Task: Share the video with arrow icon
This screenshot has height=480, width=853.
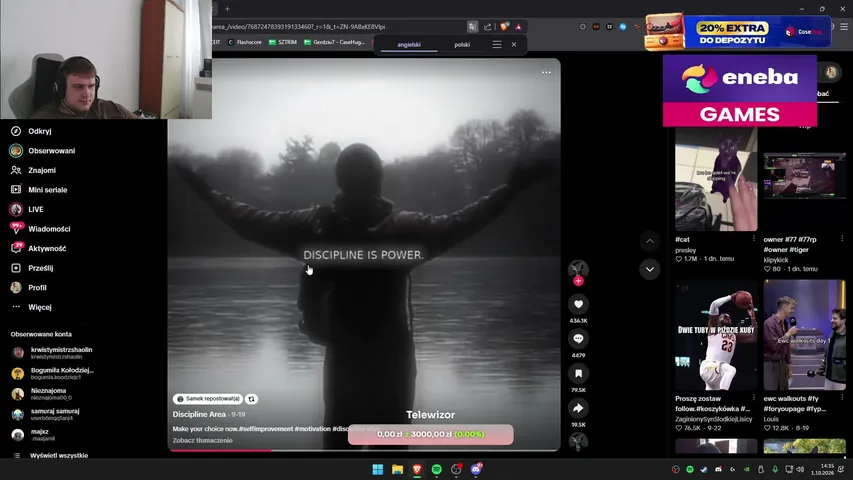Action: [x=578, y=408]
